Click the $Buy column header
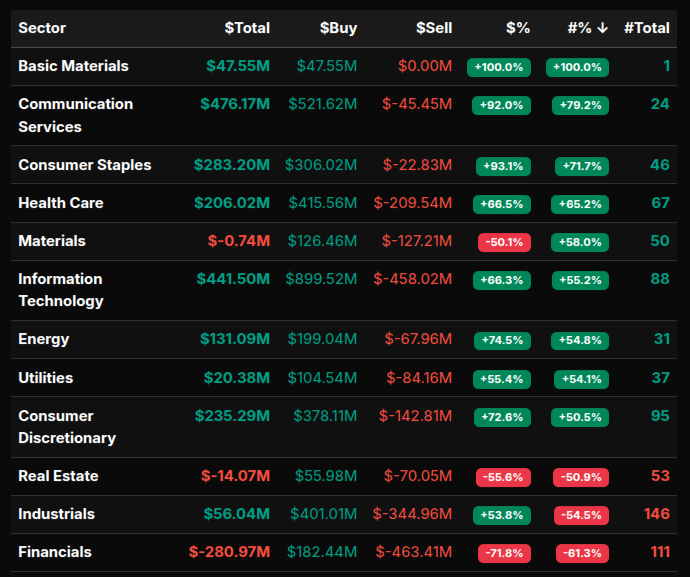 point(338,28)
